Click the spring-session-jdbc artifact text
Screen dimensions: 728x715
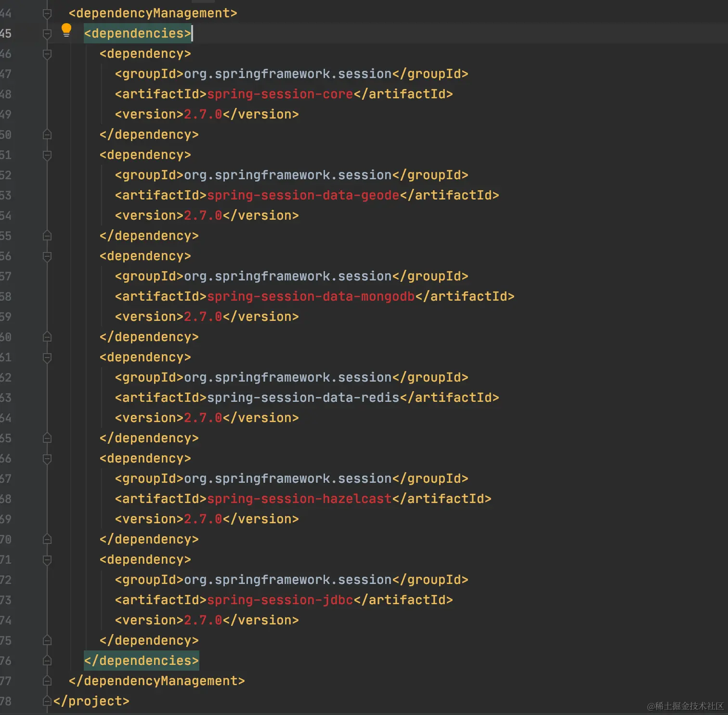point(280,600)
